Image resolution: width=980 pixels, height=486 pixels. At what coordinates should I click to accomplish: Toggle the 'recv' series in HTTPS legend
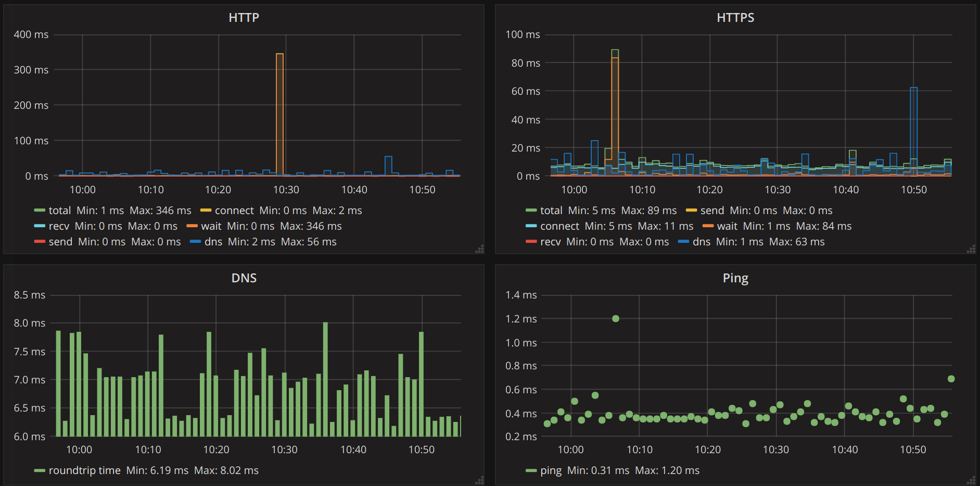[551, 242]
